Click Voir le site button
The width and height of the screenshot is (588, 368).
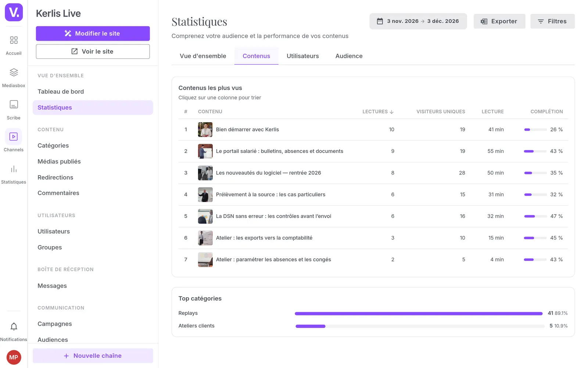point(93,52)
